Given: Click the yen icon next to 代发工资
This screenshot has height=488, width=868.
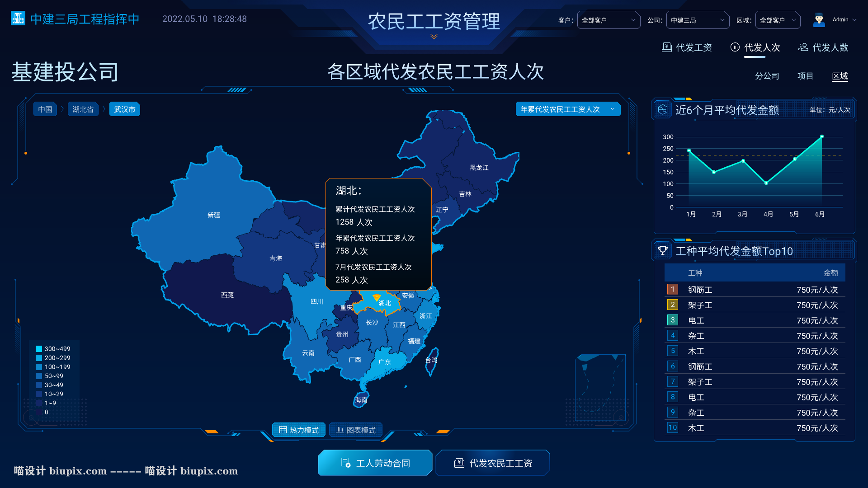Looking at the screenshot, I should coord(666,47).
